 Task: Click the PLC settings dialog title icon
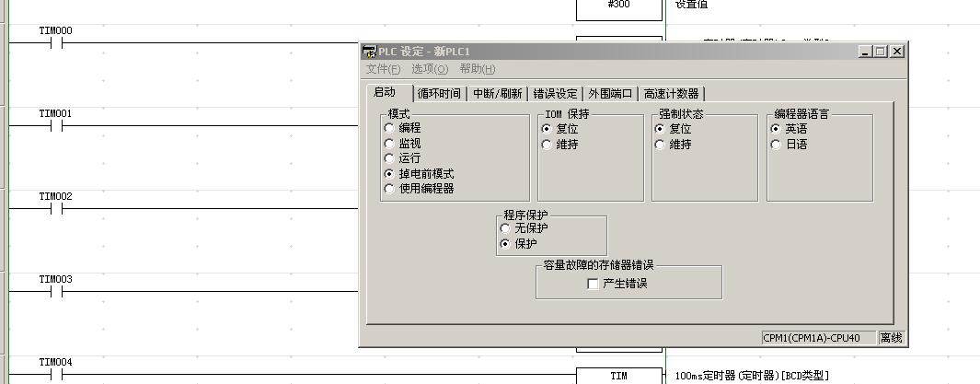(369, 52)
